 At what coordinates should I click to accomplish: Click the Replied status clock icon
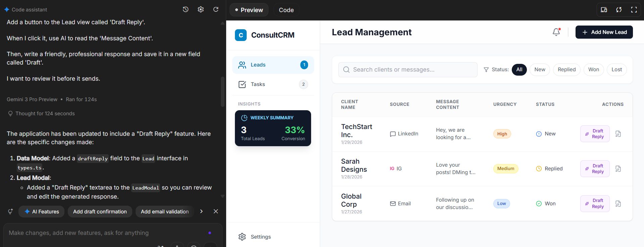click(539, 169)
